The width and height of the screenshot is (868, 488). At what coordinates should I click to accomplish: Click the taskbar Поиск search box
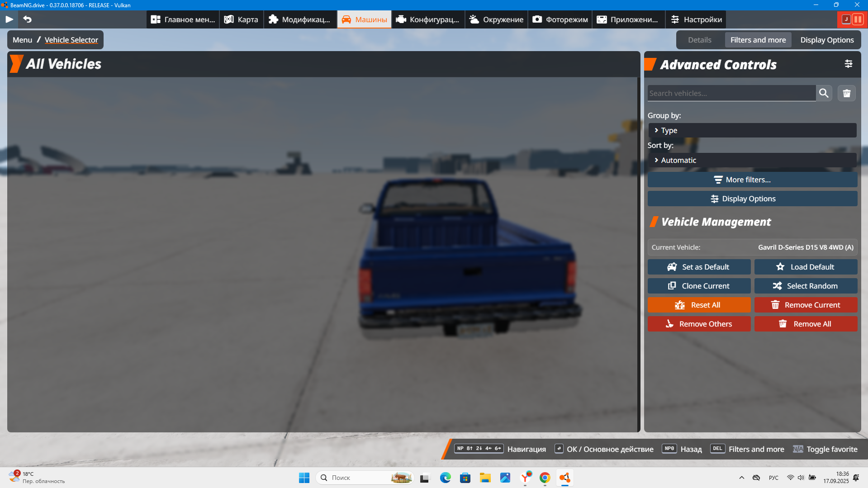tap(365, 478)
